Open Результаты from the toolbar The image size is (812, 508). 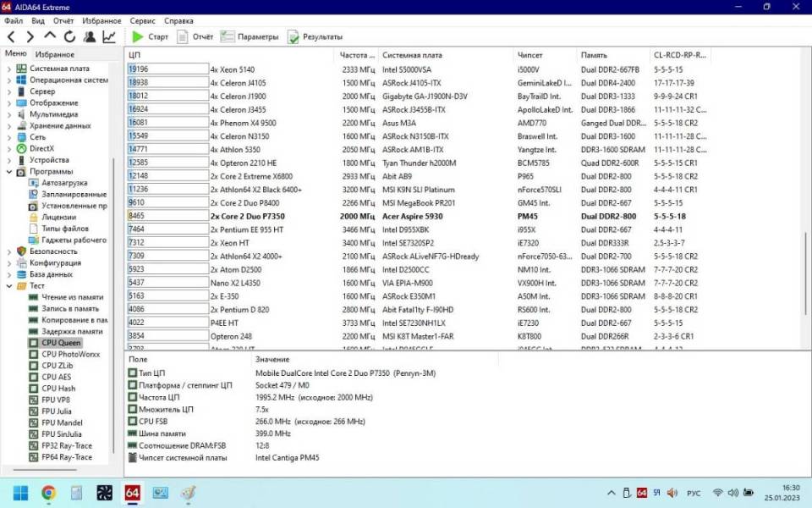315,37
